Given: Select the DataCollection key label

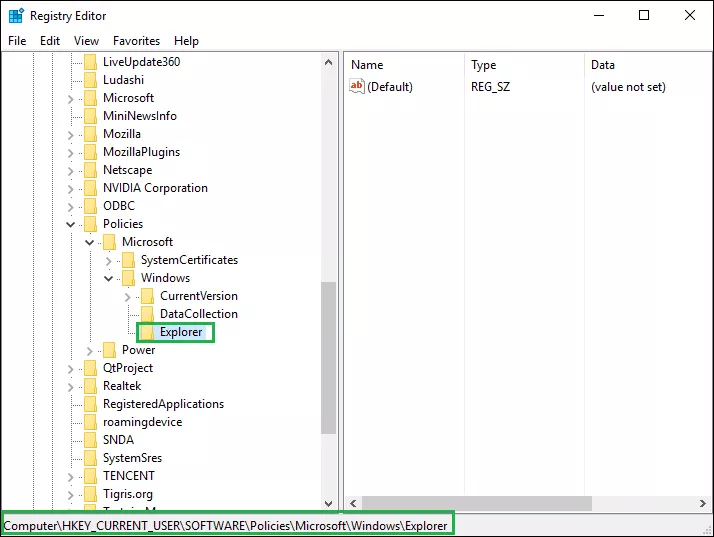Looking at the screenshot, I should (199, 314).
